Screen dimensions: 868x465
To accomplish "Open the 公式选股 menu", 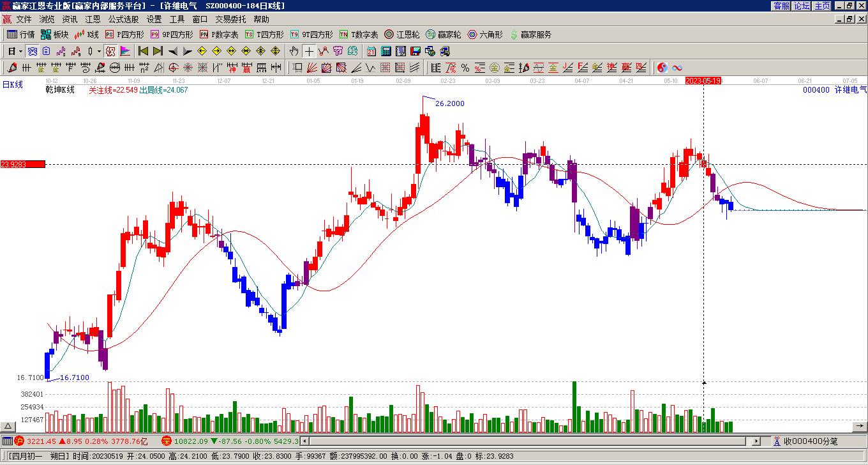I will coord(123,20).
